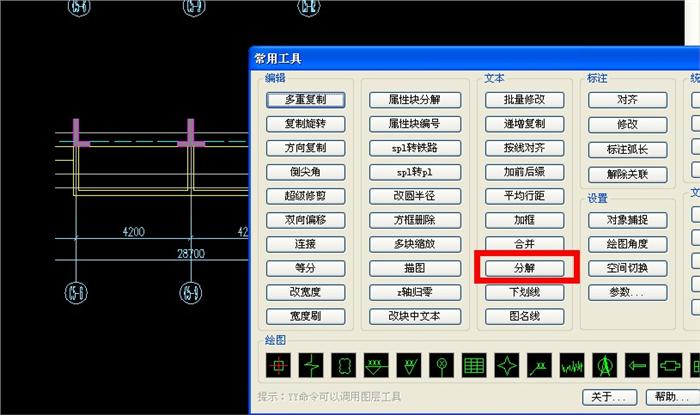This screenshot has width=700, height=415.
Task: Click the 按线对齐 button
Action: click(x=525, y=148)
